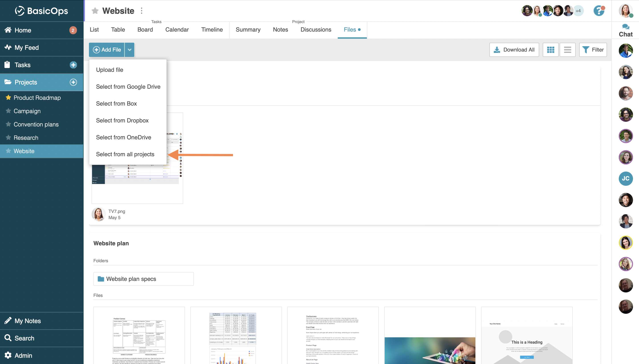
Task: Switch to list view
Action: pyautogui.click(x=568, y=50)
